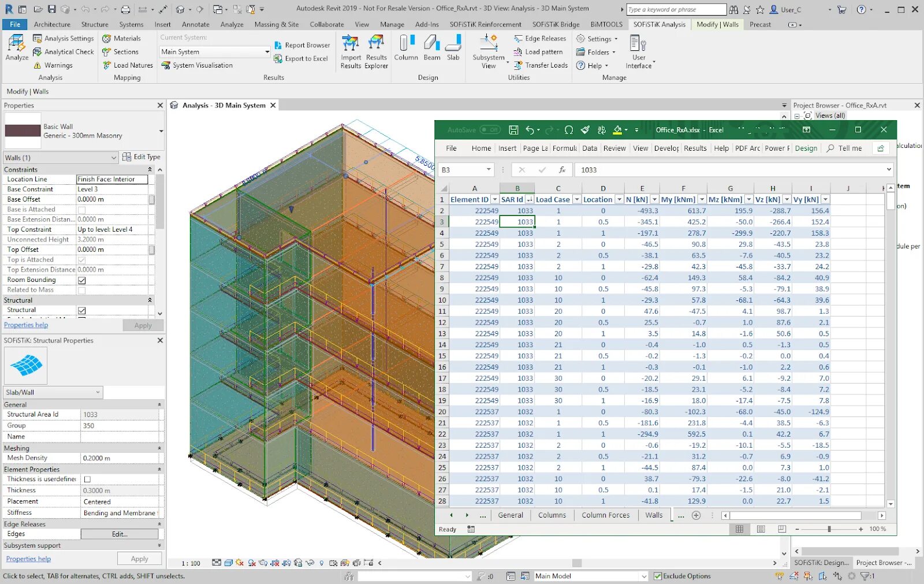
Task: Toggle the Room Bounding checkbox
Action: pos(82,280)
